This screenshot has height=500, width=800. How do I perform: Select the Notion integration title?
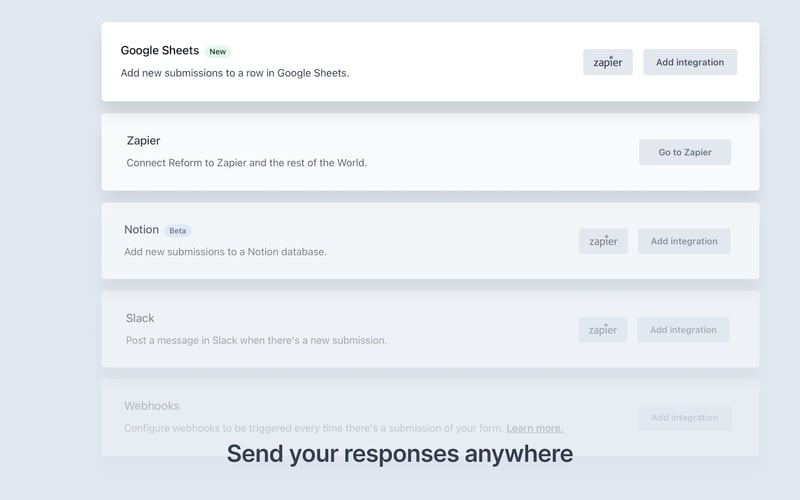(141, 230)
